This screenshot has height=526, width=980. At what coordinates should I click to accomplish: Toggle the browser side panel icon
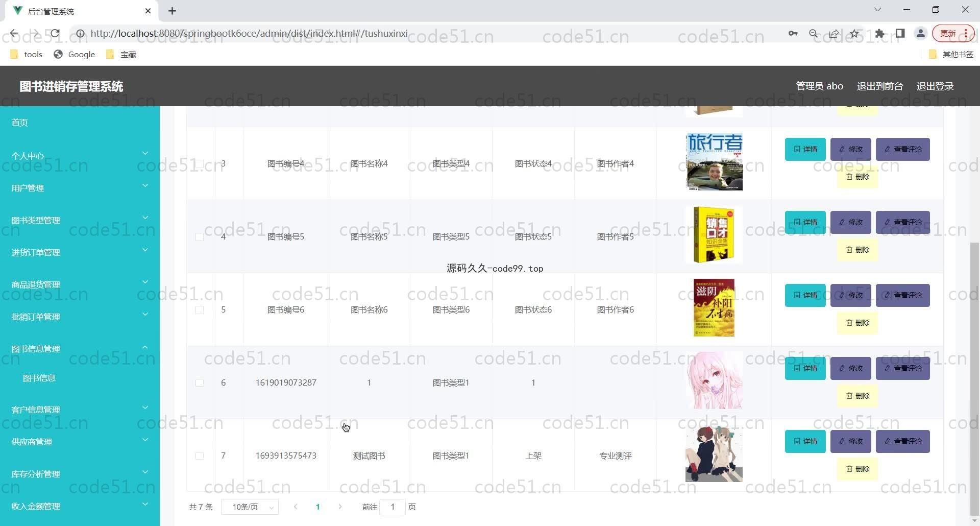[900, 34]
